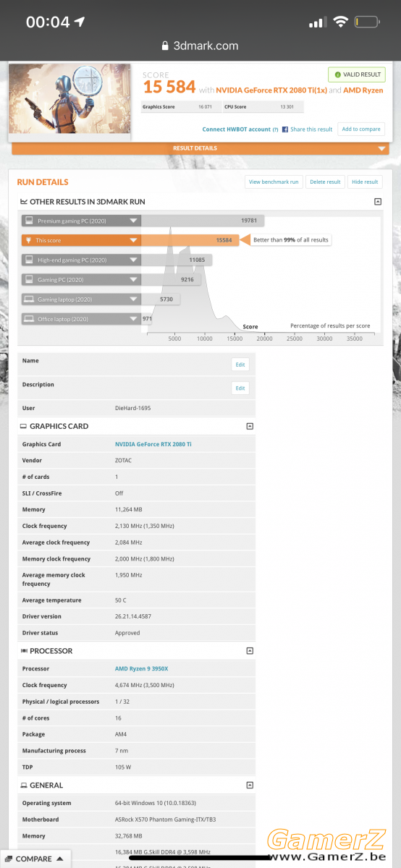Click View benchmark run button
Viewport: 401px width, 868px height.
[x=274, y=182]
